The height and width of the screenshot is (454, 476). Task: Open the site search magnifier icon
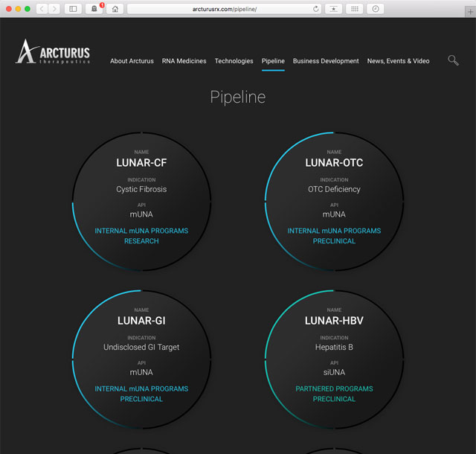453,60
